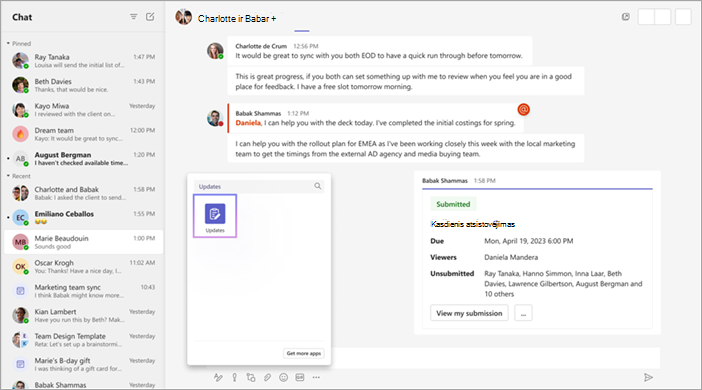Open August Bergman unread chat
The height and width of the screenshot is (390, 702).
pyautogui.click(x=83, y=159)
